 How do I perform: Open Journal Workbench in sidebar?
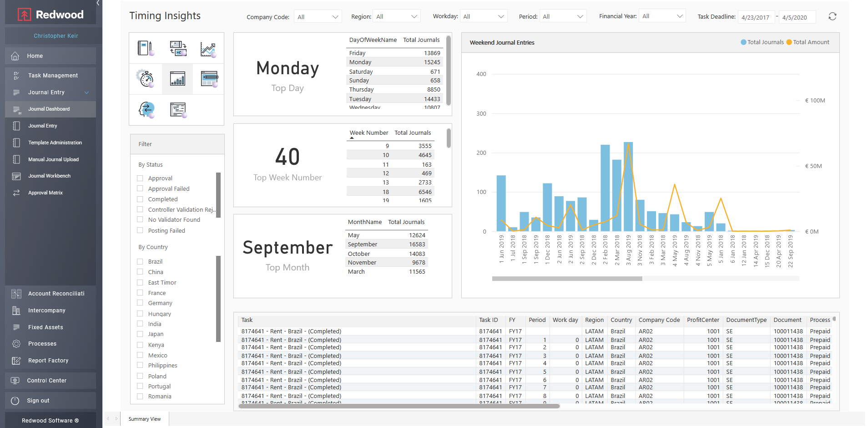coord(49,176)
